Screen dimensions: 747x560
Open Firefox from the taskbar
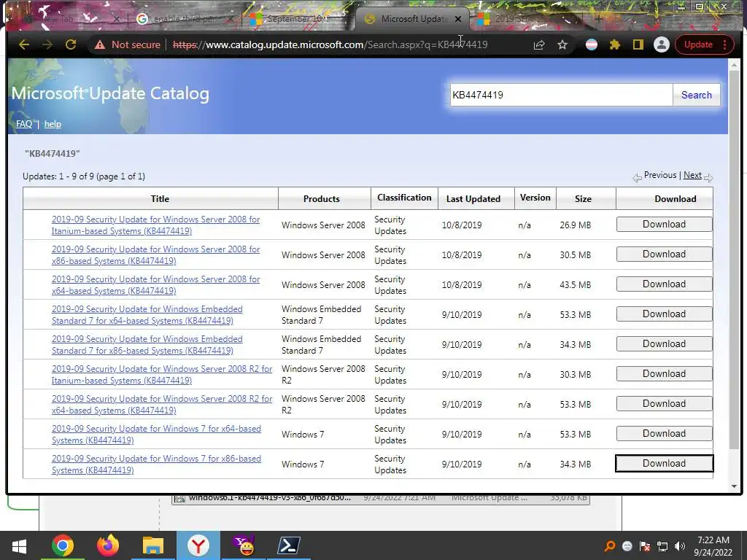click(108, 545)
